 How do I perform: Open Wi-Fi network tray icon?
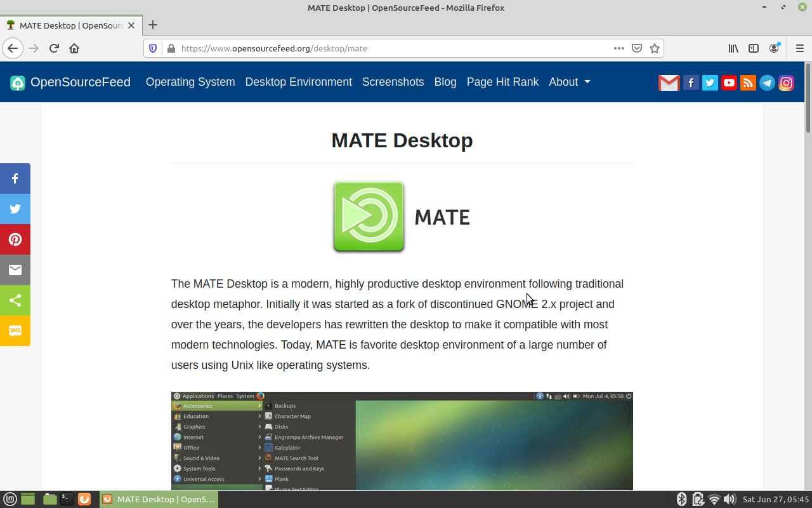(714, 499)
